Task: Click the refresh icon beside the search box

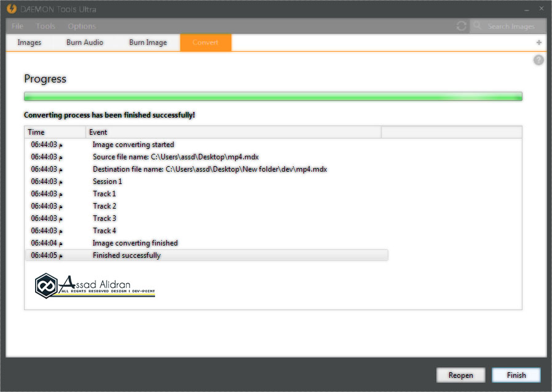Action: [461, 26]
